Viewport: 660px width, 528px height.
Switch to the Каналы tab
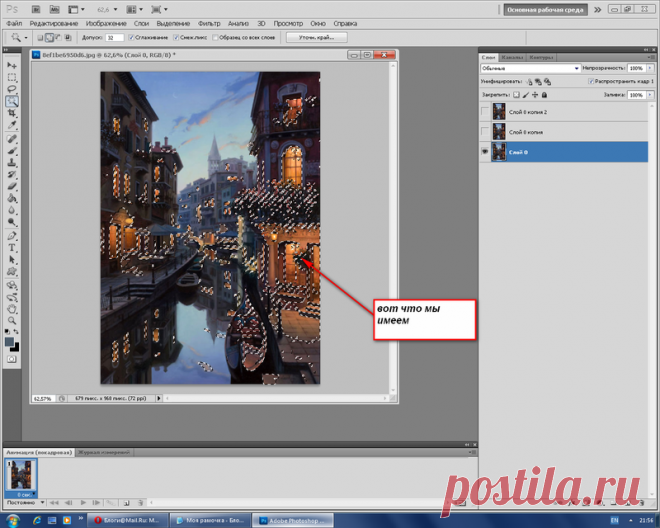click(x=512, y=57)
